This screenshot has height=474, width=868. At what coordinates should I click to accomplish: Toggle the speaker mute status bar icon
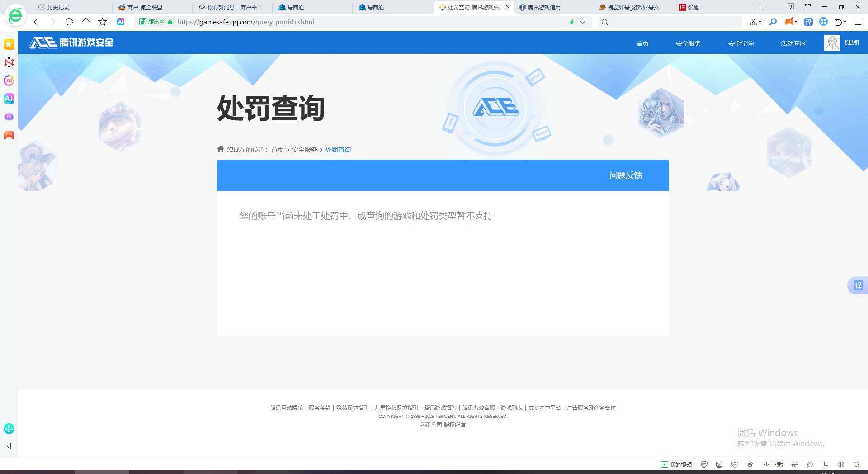840,465
